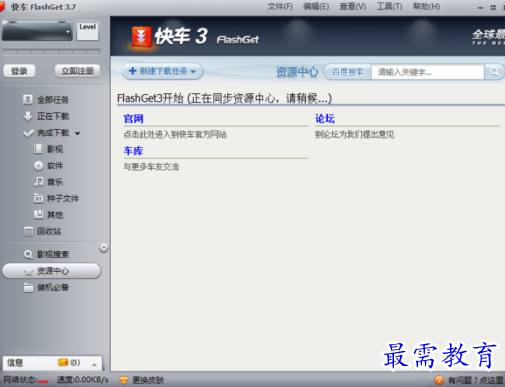505x387 pixels.
Task: Click the 其他 category icon
Action: pyautogui.click(x=38, y=214)
